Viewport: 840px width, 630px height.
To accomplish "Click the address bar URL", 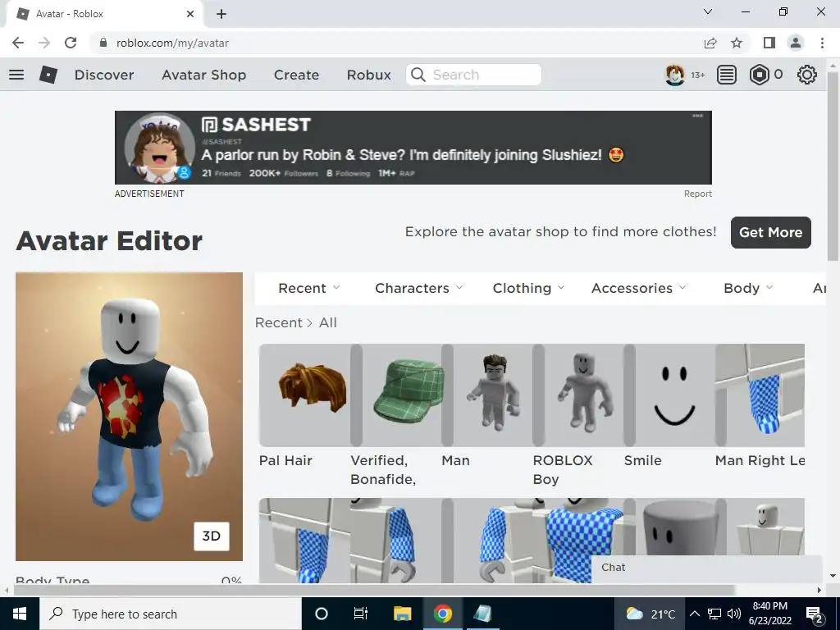I will coord(172,43).
